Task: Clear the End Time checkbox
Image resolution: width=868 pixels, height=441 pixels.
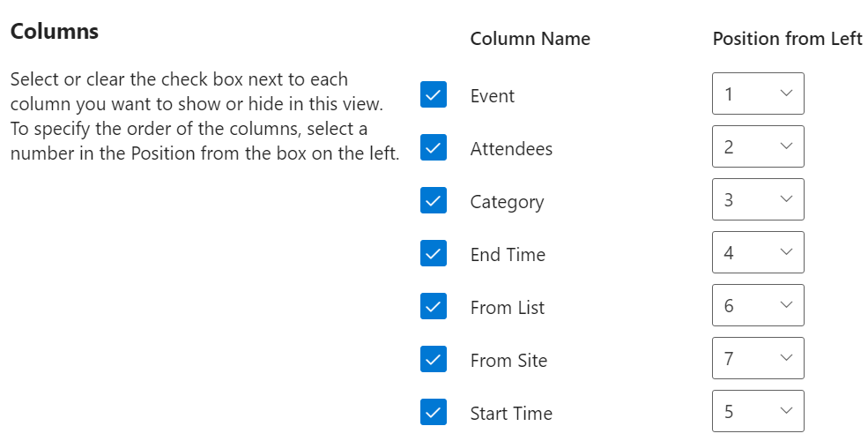Action: click(434, 253)
